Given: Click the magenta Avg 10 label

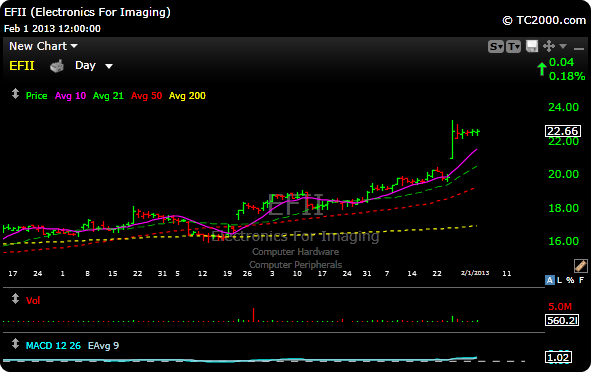Looking at the screenshot, I should [x=70, y=96].
